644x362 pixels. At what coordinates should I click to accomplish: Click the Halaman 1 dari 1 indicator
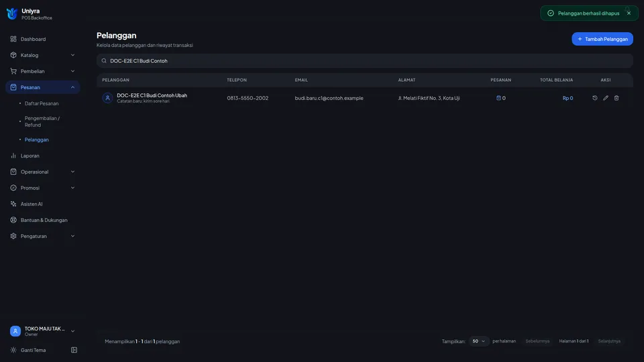click(574, 341)
